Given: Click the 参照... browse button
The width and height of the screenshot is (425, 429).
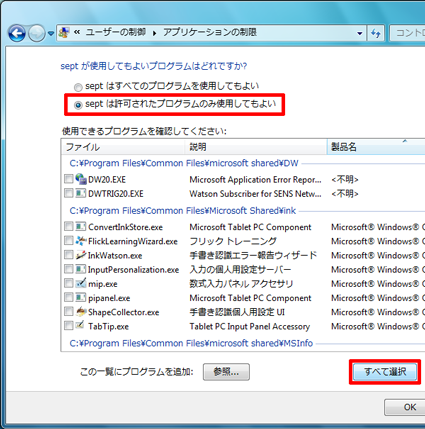Looking at the screenshot, I should [x=226, y=372].
